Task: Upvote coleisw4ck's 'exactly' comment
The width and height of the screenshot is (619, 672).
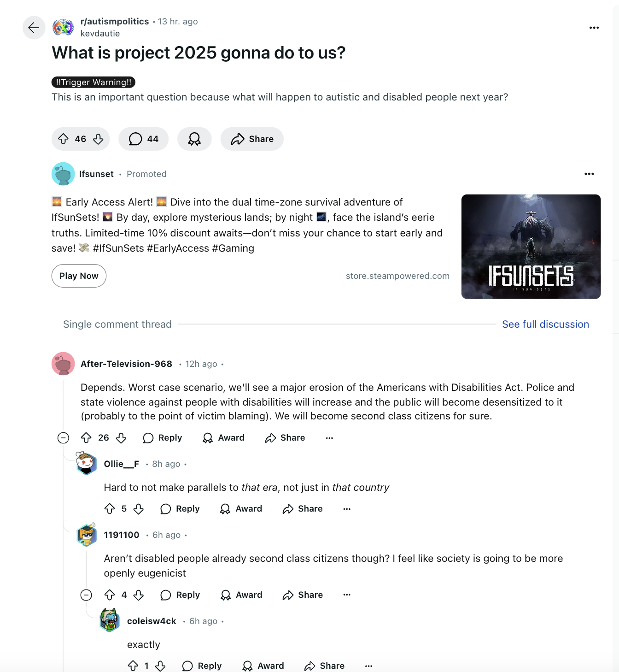Action: pos(133,666)
